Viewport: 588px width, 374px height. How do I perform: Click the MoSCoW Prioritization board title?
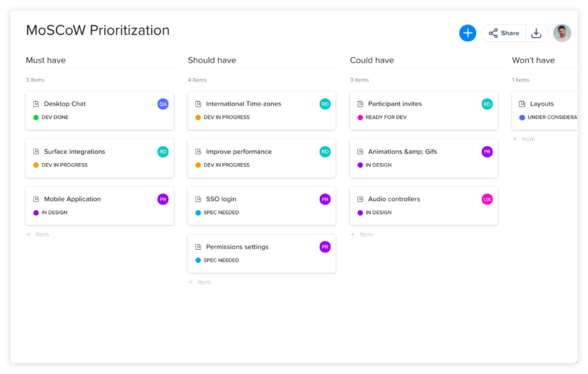coord(98,30)
